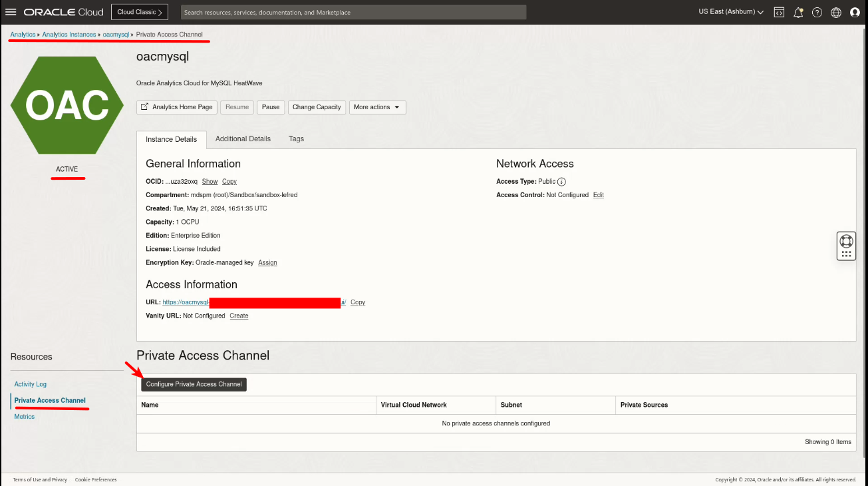868x486 pixels.
Task: Open the Developer tools code icon
Action: point(779,12)
